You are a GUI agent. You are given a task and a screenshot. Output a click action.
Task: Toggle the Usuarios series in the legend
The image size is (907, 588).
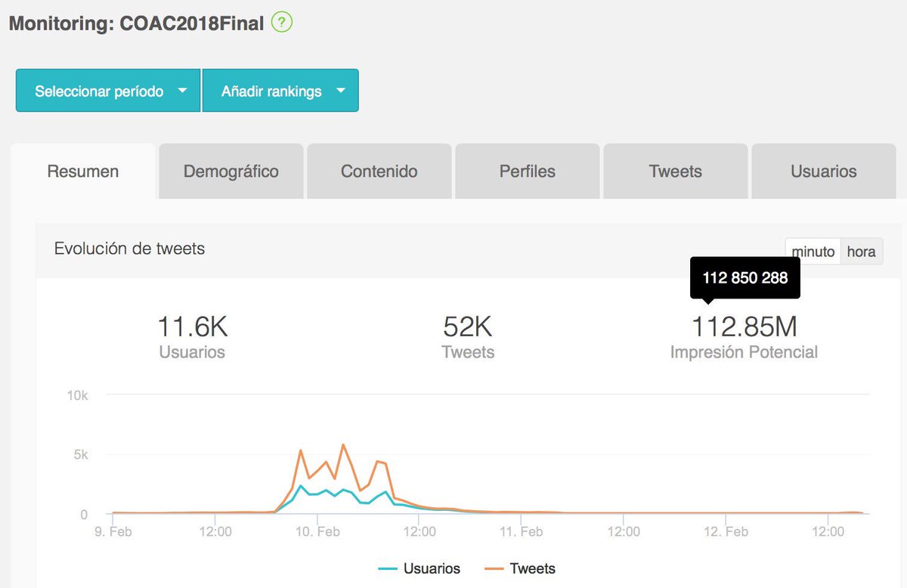point(419,568)
